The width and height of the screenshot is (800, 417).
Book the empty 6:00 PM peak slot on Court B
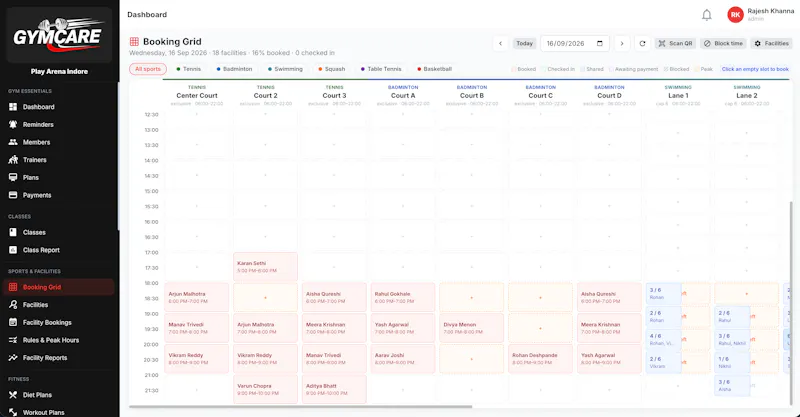coord(472,297)
